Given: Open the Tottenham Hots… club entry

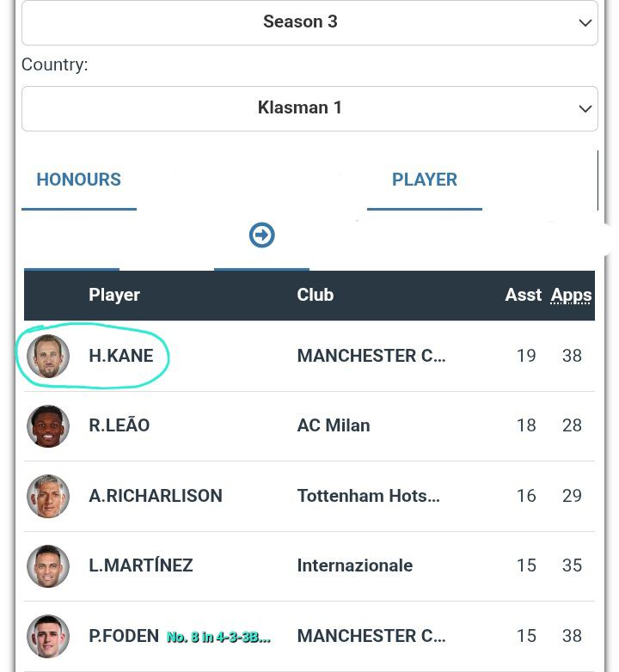Looking at the screenshot, I should [368, 496].
